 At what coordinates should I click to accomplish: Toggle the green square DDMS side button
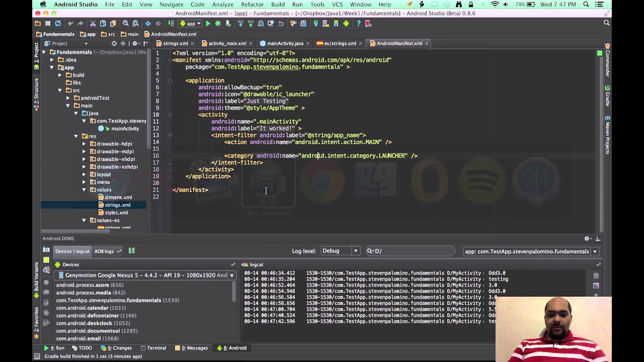46,260
